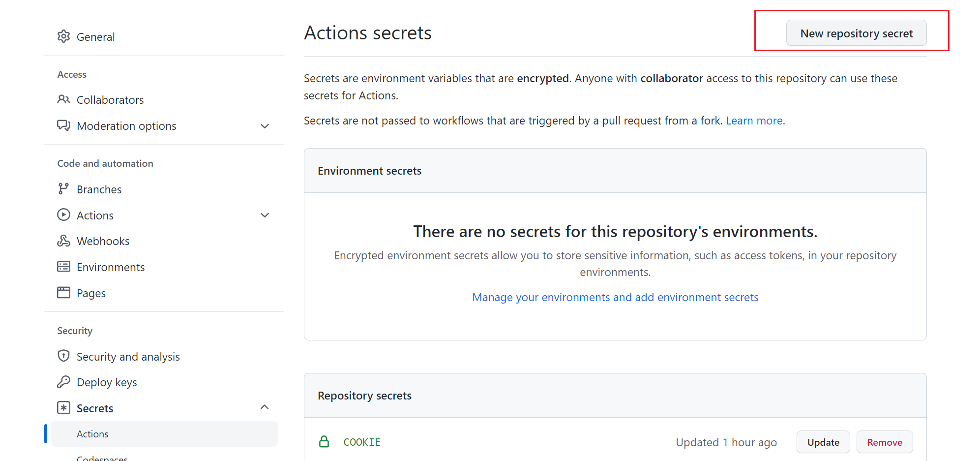Image resolution: width=980 pixels, height=461 pixels.
Task: Click the Environments server icon
Action: click(x=63, y=267)
